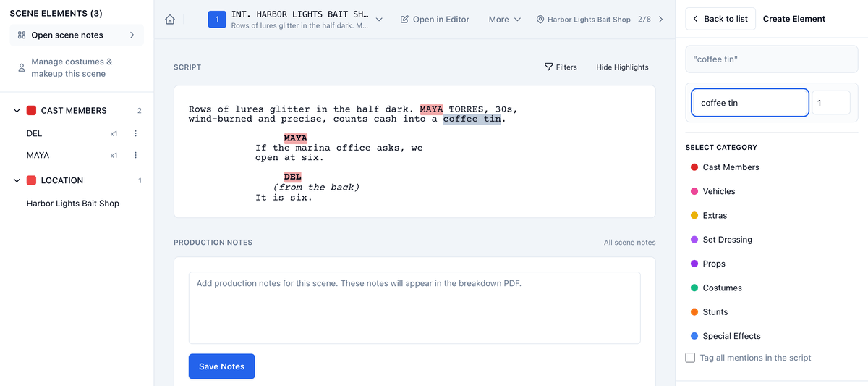Click the costumes & makeup person icon
The image size is (868, 386).
(22, 67)
